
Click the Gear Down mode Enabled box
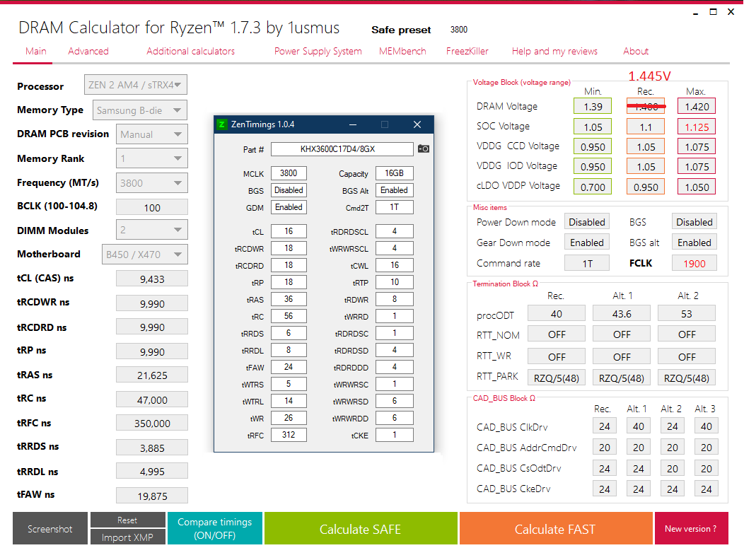coord(587,243)
